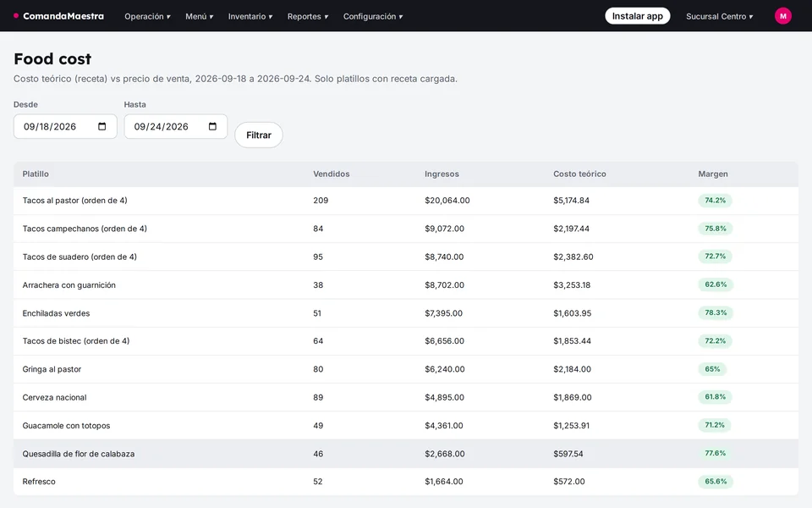Click the 62.6% margin badge for Arrachera
The width and height of the screenshot is (812, 508).
point(716,284)
